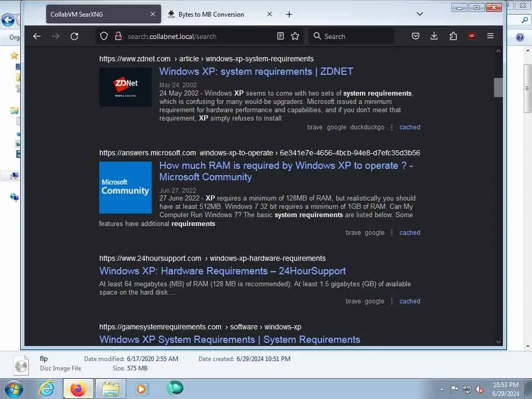The width and height of the screenshot is (532, 399).
Task: Click the green round taskbar icon
Action: [x=175, y=388]
